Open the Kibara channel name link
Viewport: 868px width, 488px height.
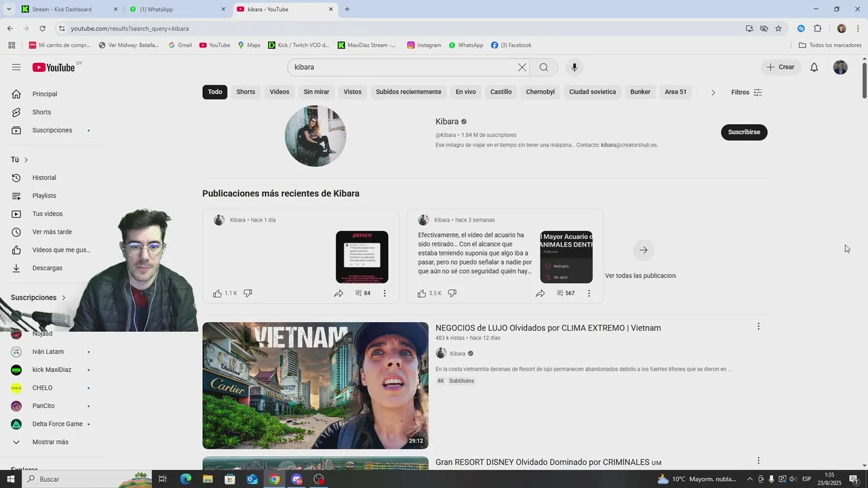447,121
